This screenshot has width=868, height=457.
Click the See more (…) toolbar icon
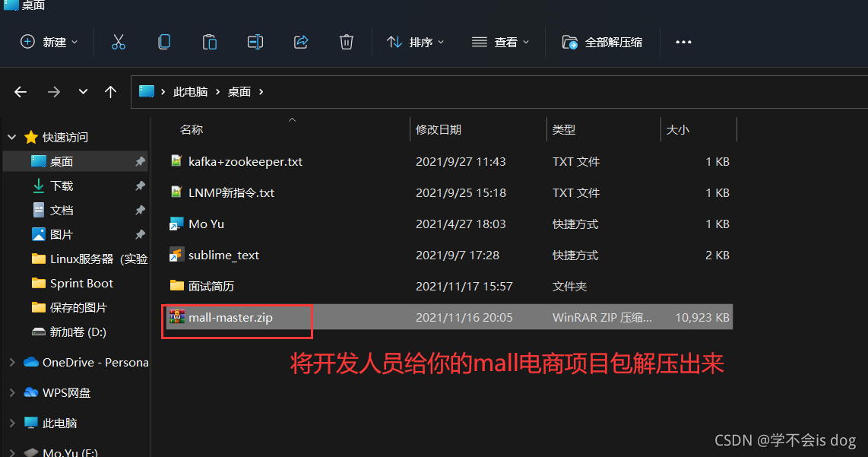[683, 42]
